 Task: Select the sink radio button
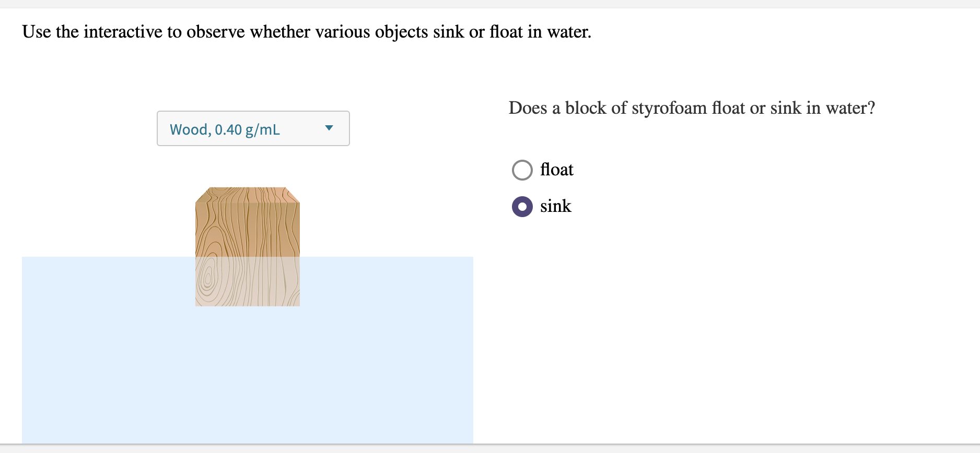(x=522, y=207)
